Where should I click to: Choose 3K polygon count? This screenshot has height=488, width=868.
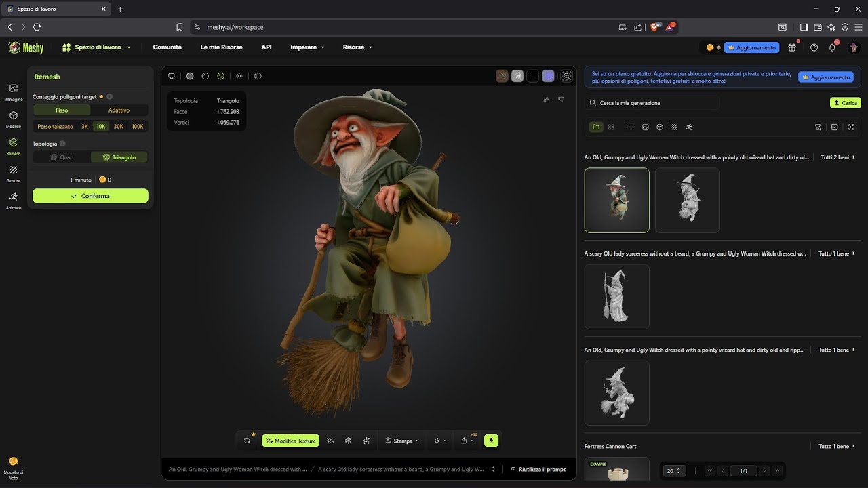(85, 126)
